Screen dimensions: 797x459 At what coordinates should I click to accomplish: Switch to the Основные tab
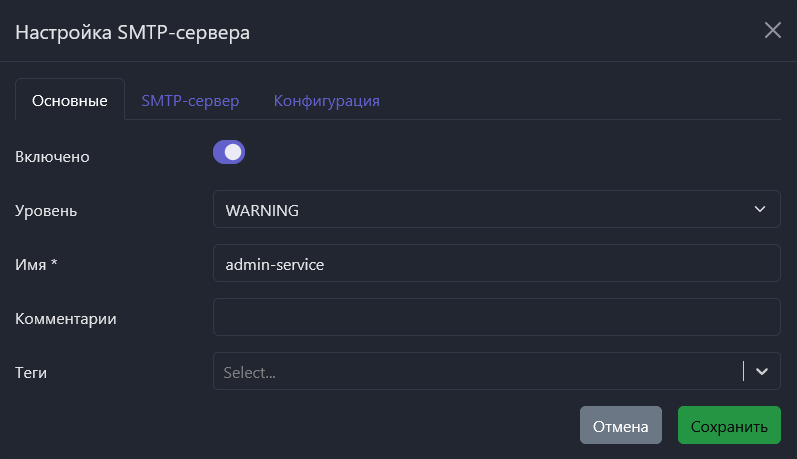pyautogui.click(x=70, y=101)
